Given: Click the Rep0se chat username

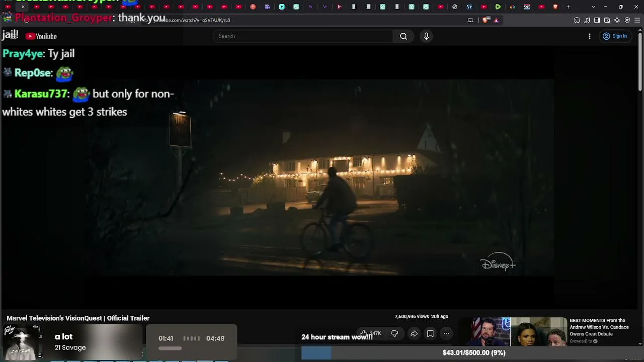Looking at the screenshot, I should click(x=33, y=73).
